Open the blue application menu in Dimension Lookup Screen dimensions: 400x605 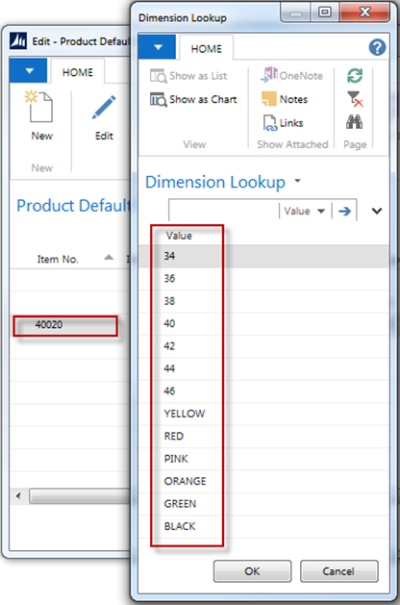(x=157, y=47)
